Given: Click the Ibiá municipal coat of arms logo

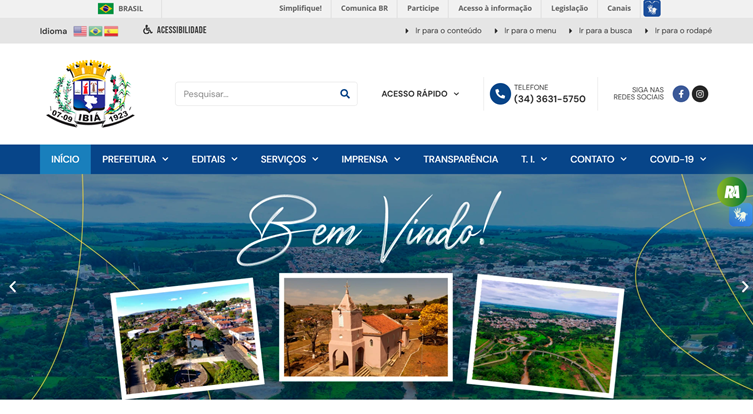Looking at the screenshot, I should (91, 93).
